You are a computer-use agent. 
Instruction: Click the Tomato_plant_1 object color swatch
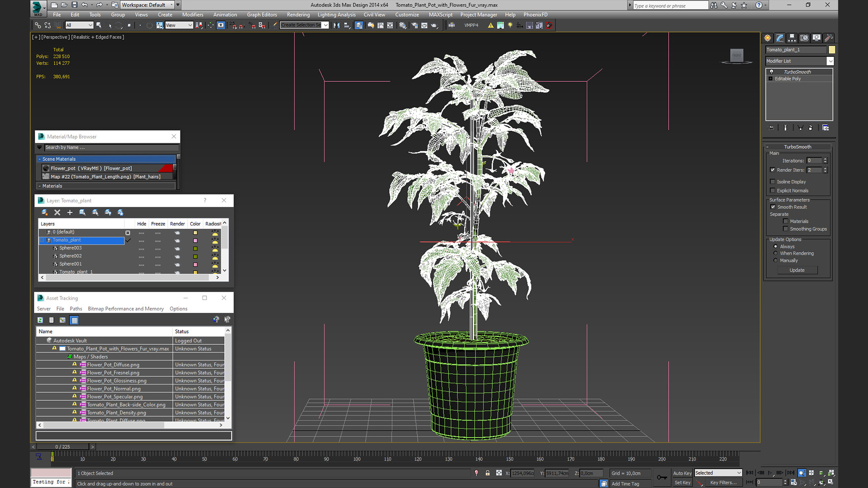tap(832, 50)
